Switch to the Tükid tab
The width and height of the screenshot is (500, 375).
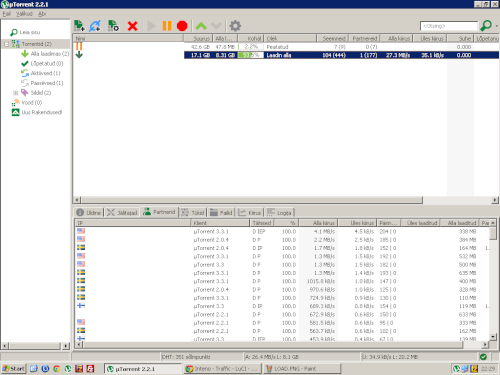[x=193, y=213]
